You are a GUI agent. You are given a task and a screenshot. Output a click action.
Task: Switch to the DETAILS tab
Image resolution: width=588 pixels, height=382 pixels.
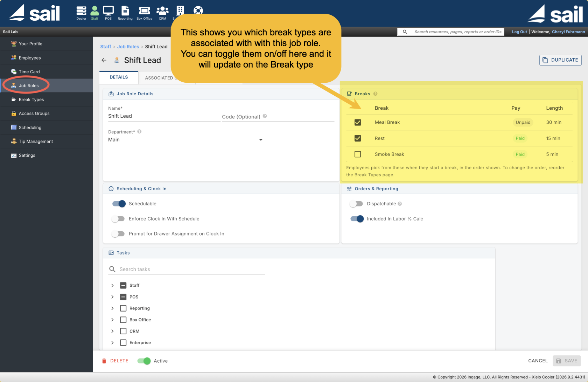coord(119,77)
